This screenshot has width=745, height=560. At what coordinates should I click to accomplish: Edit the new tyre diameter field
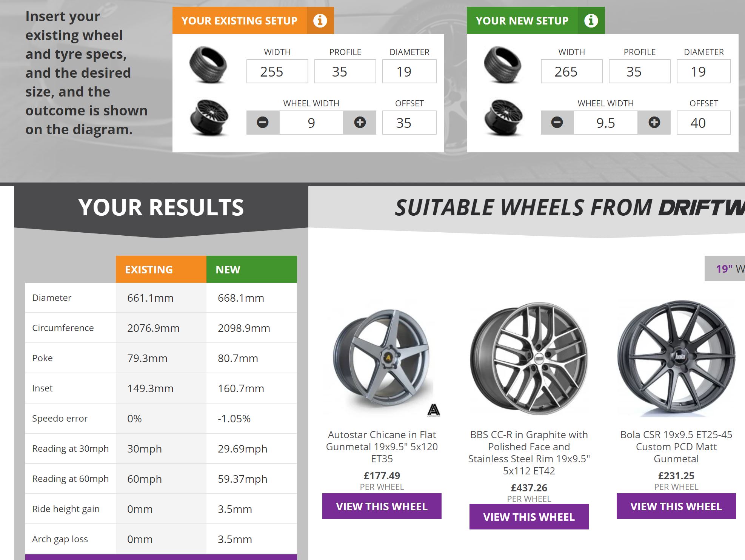703,72
